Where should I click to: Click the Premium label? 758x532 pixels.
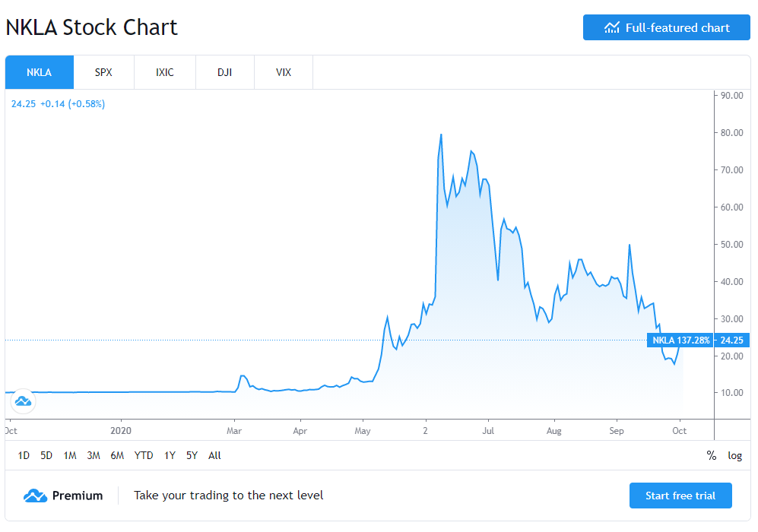tap(78, 496)
